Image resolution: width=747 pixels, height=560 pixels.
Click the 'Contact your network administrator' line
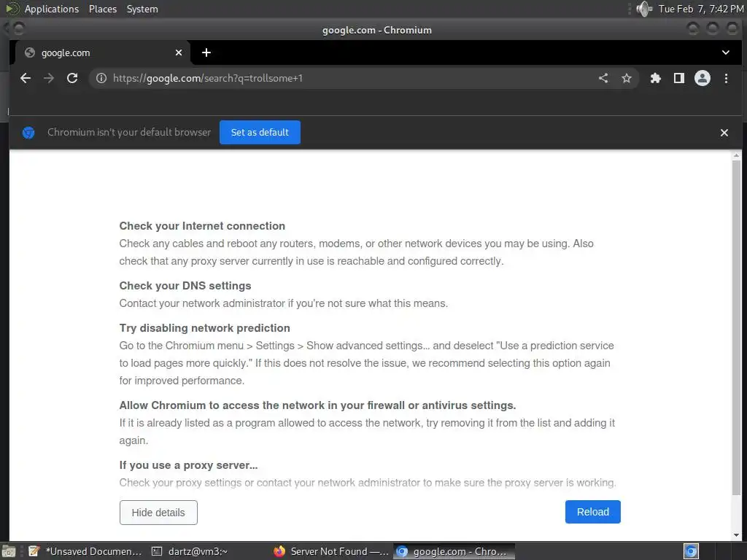pyautogui.click(x=284, y=303)
